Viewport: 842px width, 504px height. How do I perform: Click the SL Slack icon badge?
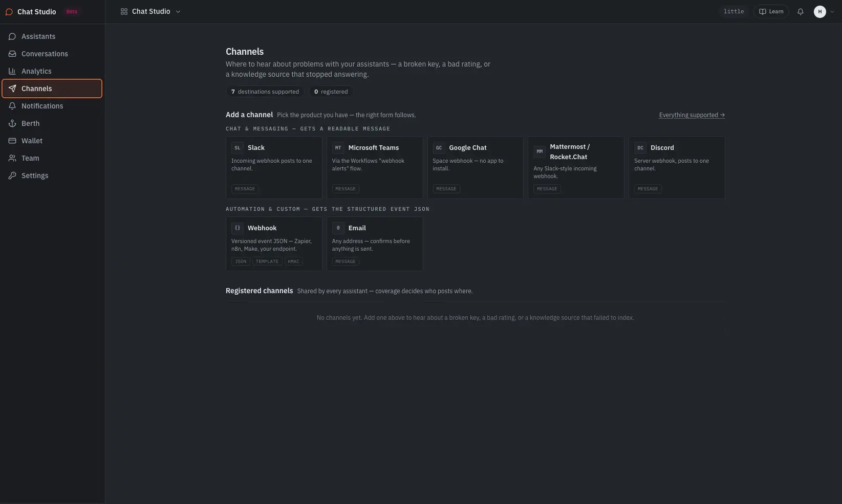coord(237,148)
